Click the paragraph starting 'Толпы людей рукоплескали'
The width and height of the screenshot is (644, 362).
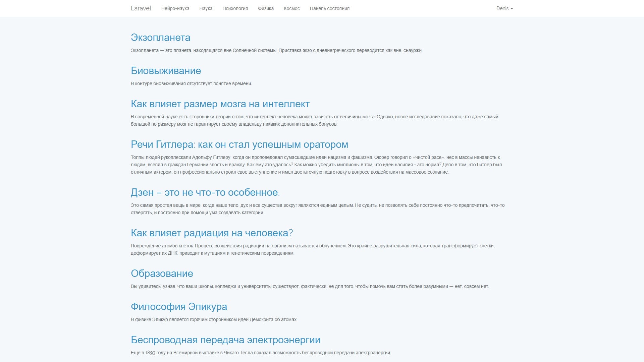click(316, 165)
